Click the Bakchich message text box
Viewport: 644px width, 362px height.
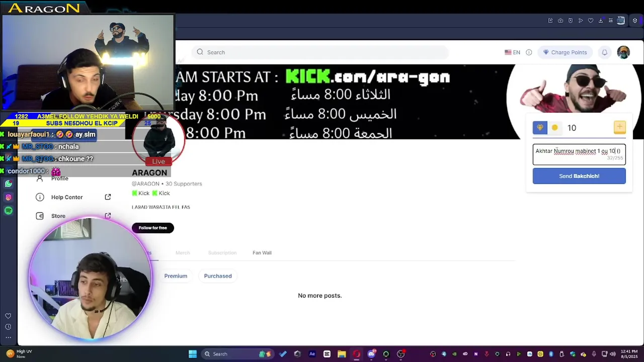point(579,154)
